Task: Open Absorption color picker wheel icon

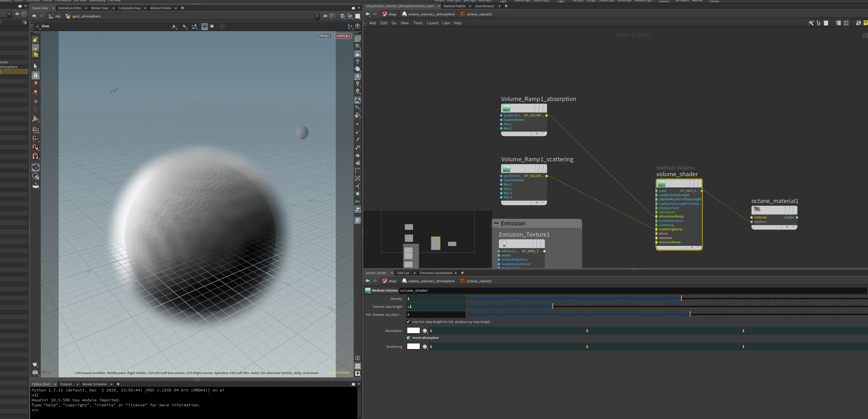Action: (425, 331)
